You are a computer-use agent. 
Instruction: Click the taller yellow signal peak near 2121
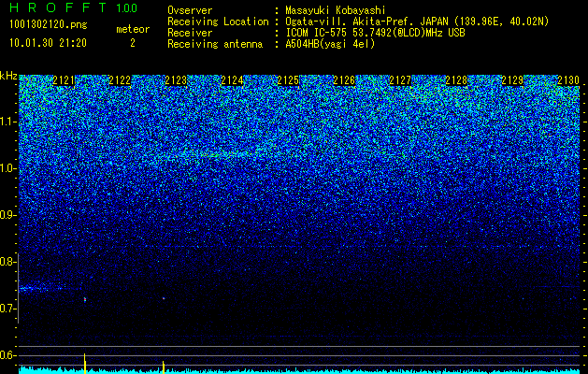click(85, 363)
